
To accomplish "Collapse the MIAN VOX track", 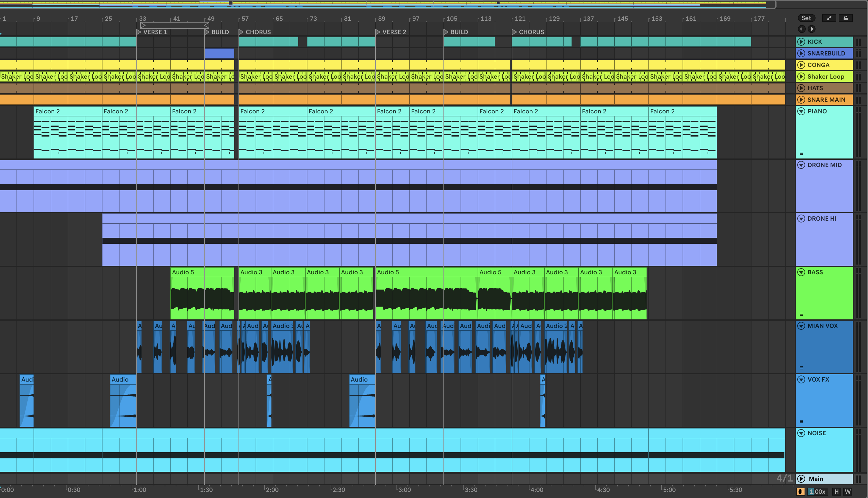I will [801, 325].
